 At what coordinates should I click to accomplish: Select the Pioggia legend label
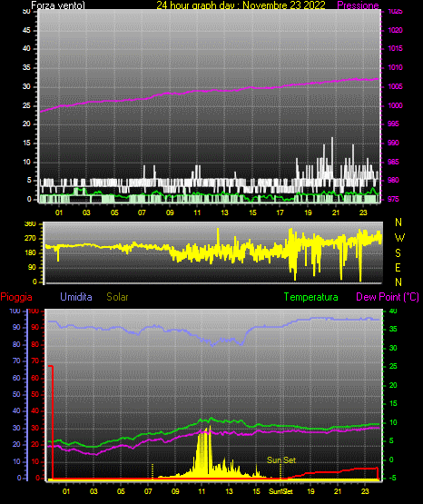(x=16, y=297)
